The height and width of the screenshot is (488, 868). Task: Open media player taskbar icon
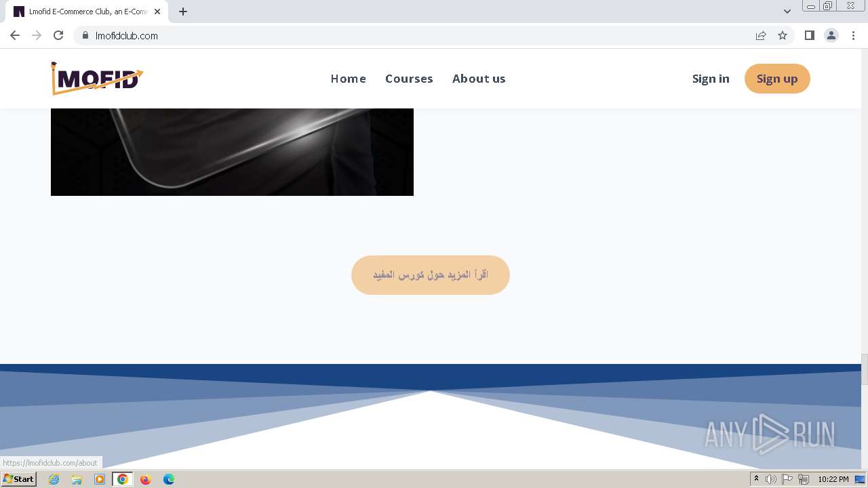point(100,479)
